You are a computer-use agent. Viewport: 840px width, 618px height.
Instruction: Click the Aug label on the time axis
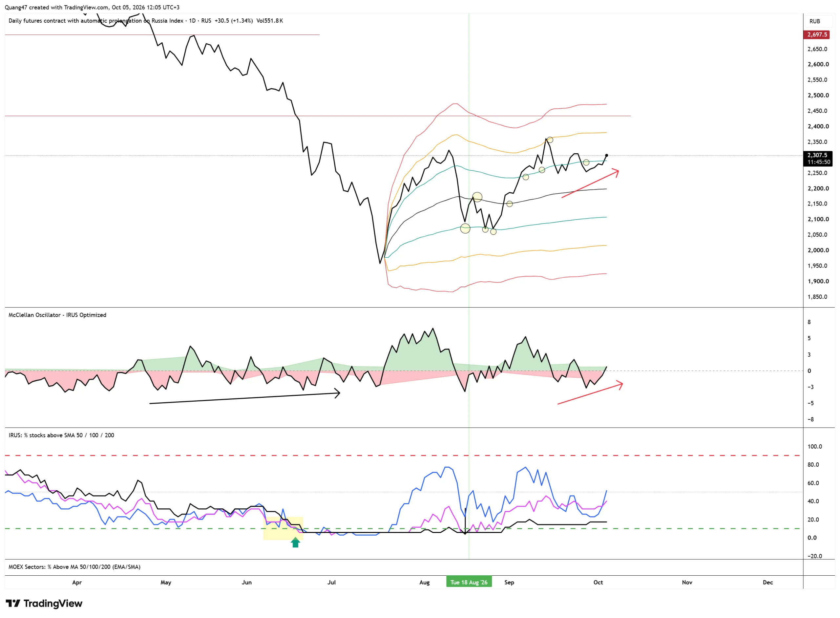pyautogui.click(x=424, y=582)
